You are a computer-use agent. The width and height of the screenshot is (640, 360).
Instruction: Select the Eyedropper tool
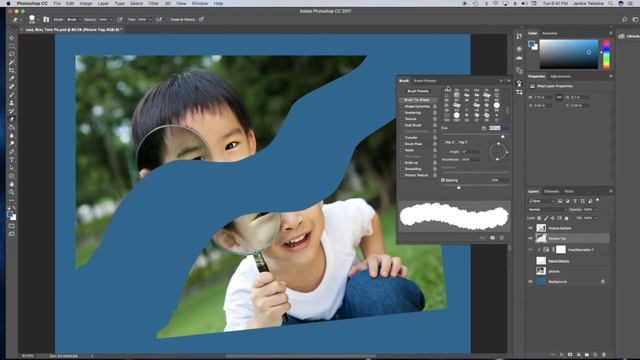pyautogui.click(x=11, y=79)
